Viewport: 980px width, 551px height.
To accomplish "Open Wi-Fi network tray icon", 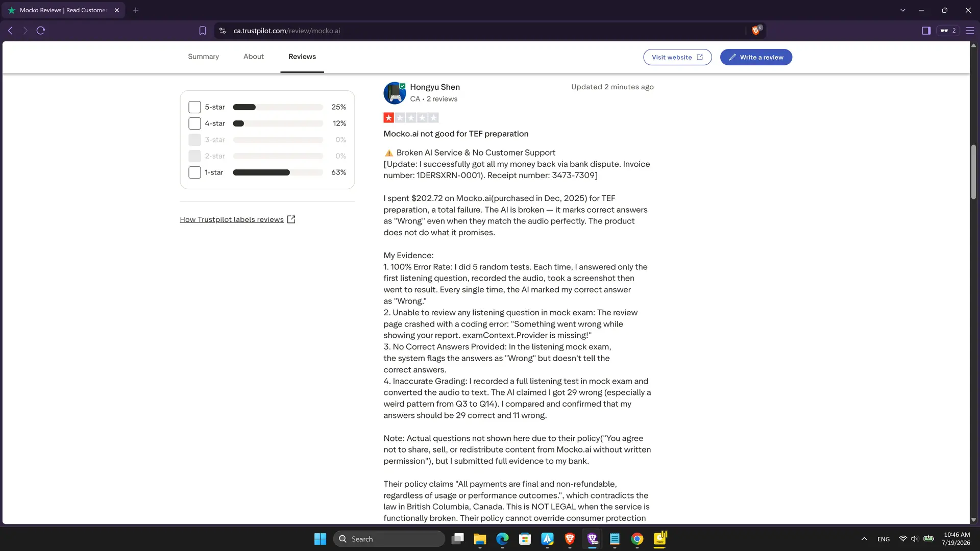I will (x=903, y=539).
